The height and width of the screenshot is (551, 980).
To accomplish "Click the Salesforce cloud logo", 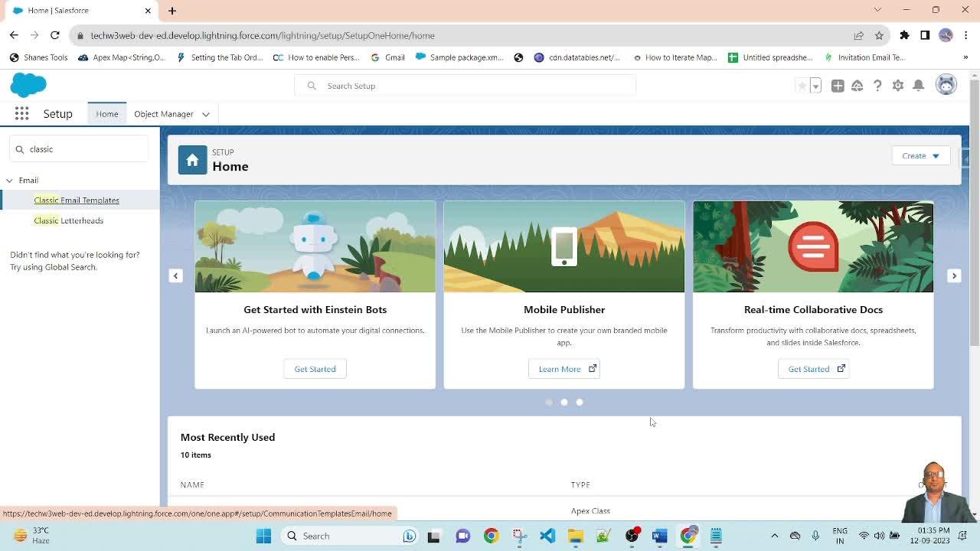I will point(28,85).
